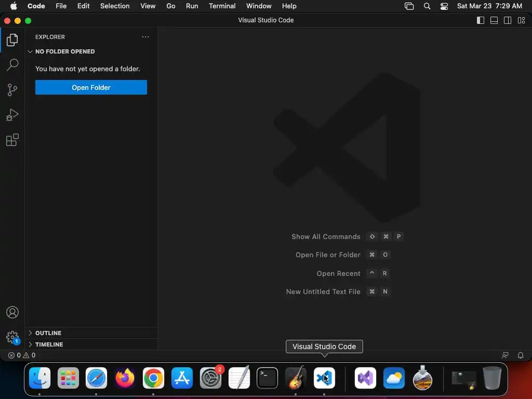This screenshot has height=399, width=532.
Task: Open the Explorer view in activity bar
Action: 12,40
